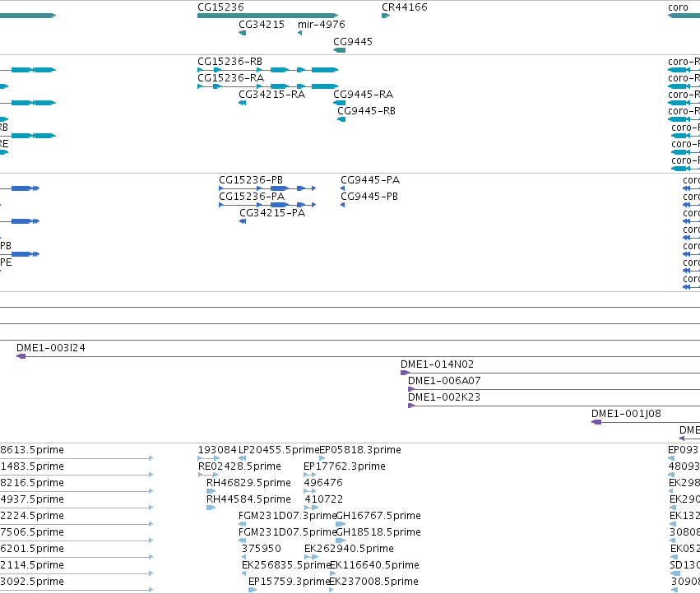Select the EK262940.5prime EST label
The width and height of the screenshot is (700, 594).
[349, 549]
